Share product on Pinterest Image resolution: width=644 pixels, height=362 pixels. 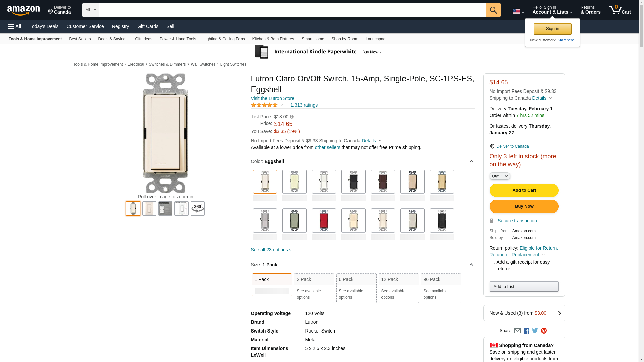coord(544,331)
